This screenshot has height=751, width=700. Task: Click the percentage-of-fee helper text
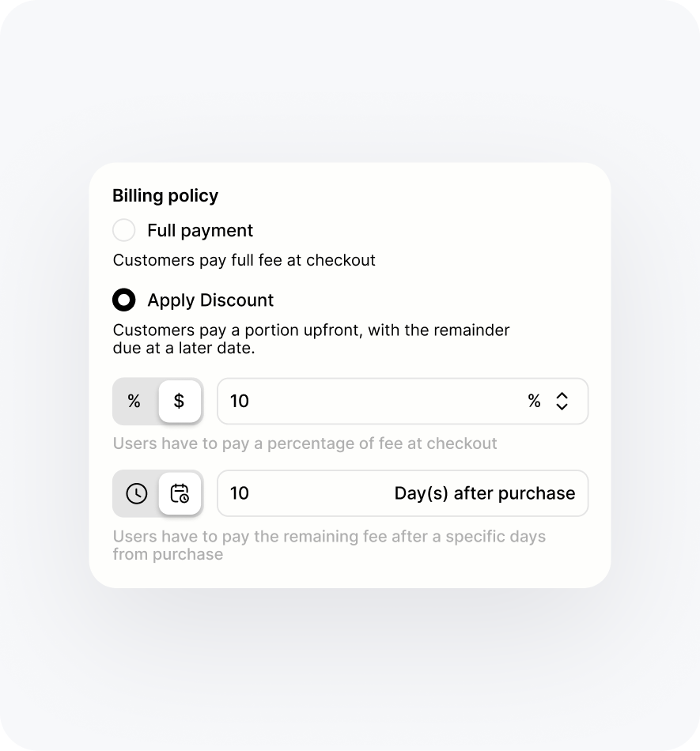coord(305,443)
